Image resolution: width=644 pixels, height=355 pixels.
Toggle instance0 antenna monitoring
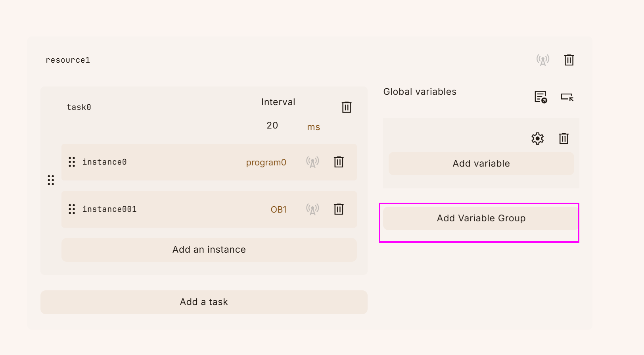click(x=312, y=162)
